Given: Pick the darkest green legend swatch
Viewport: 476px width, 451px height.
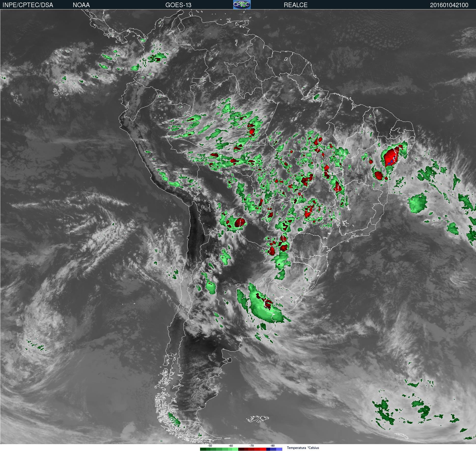Looking at the screenshot, I should [203, 449].
